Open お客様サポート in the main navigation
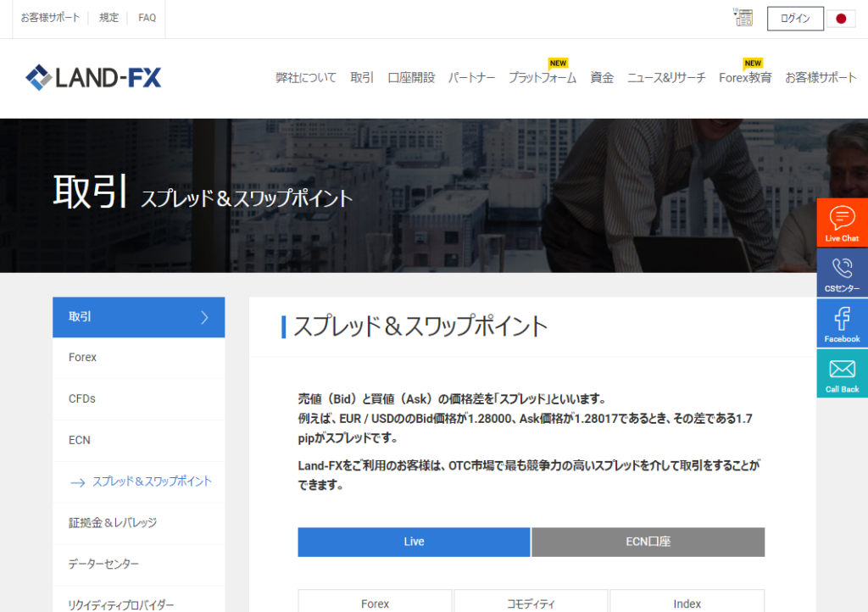Image resolution: width=868 pixels, height=612 pixels. 821,77
